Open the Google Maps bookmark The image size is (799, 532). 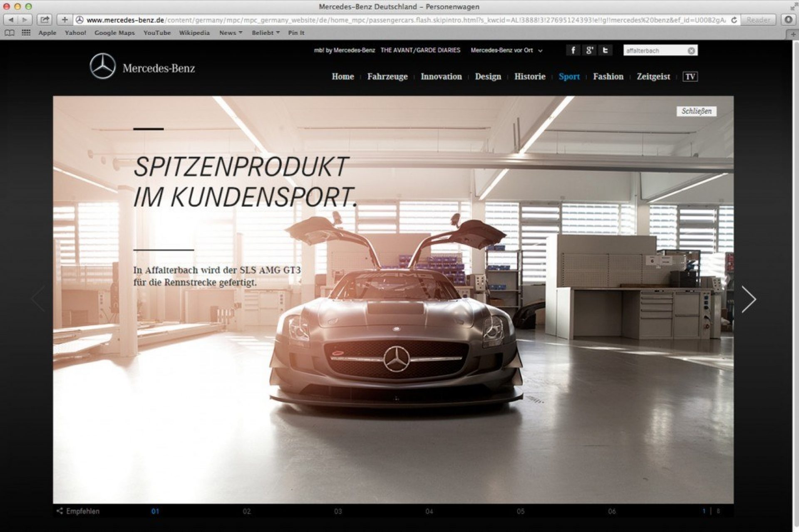point(114,33)
